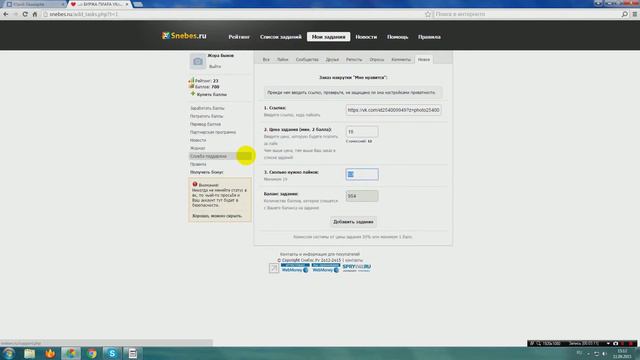Click the Сколько нужно лайков field

(362, 174)
